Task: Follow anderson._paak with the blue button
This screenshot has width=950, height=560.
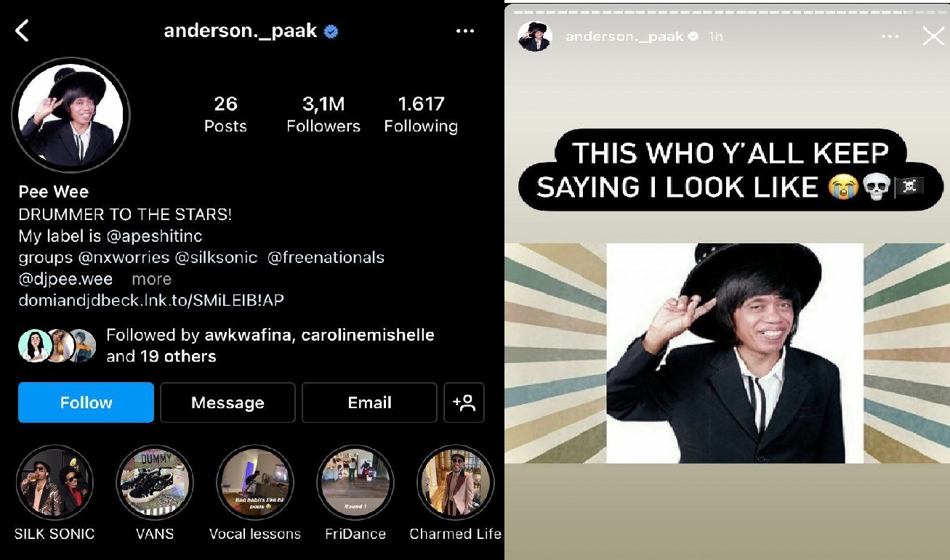Action: (86, 402)
